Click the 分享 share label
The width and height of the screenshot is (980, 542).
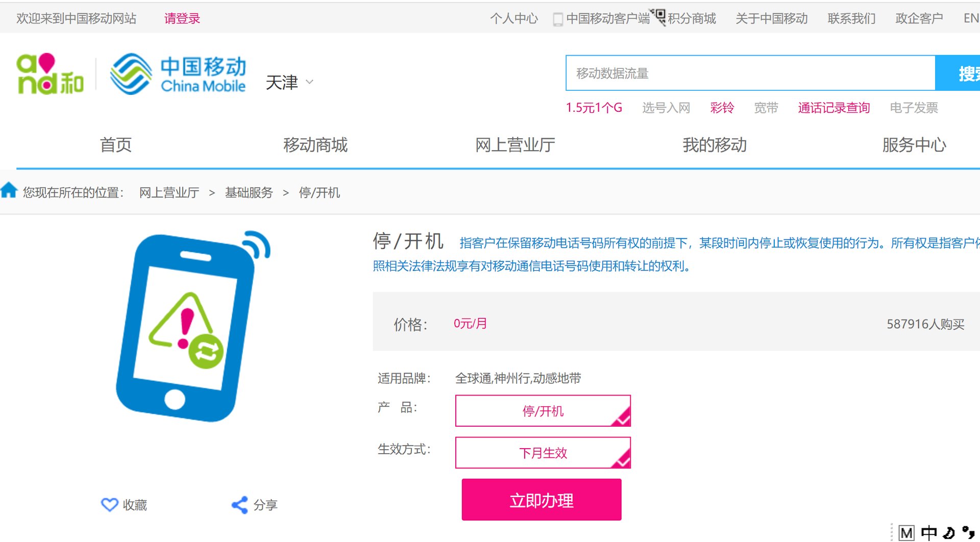coord(265,505)
